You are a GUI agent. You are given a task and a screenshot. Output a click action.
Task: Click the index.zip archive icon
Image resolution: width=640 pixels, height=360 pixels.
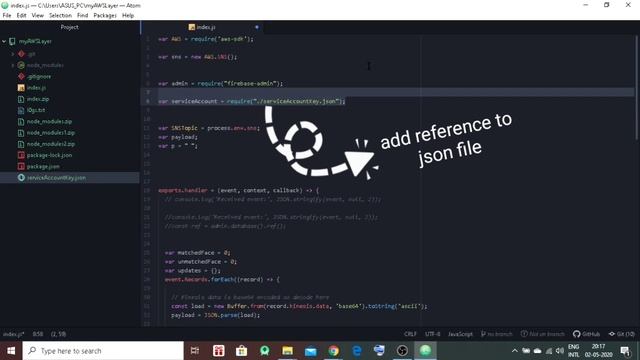[x=21, y=99]
